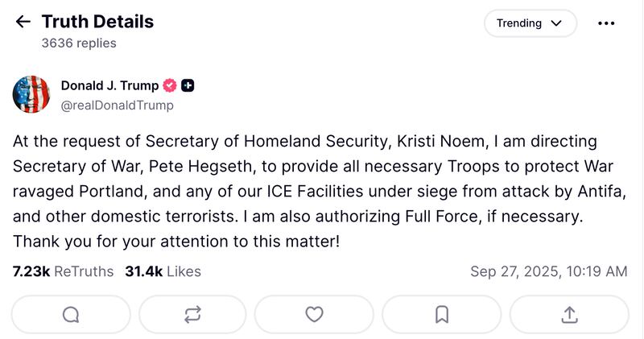Viewport: 644px width, 339px height.
Task: Click Donald J. Trump's profile avatar
Action: click(31, 94)
